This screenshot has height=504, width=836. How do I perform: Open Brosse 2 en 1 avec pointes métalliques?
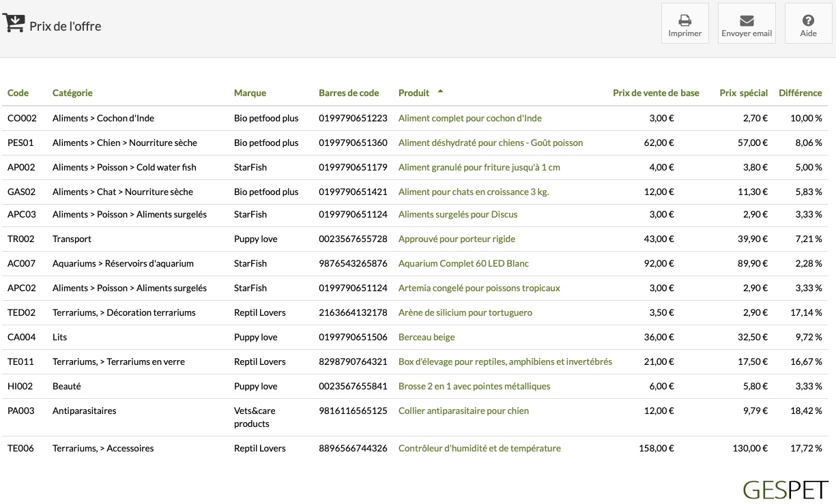[474, 386]
